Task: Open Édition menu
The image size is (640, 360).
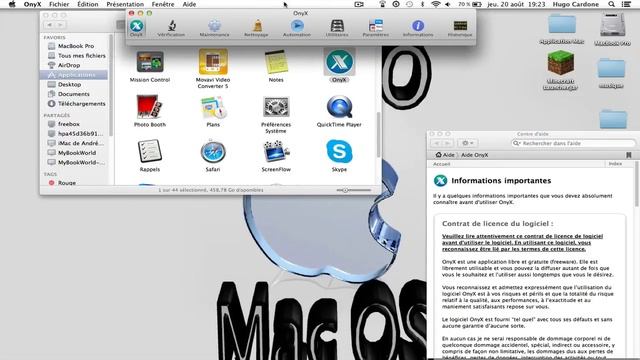Action: (88, 4)
